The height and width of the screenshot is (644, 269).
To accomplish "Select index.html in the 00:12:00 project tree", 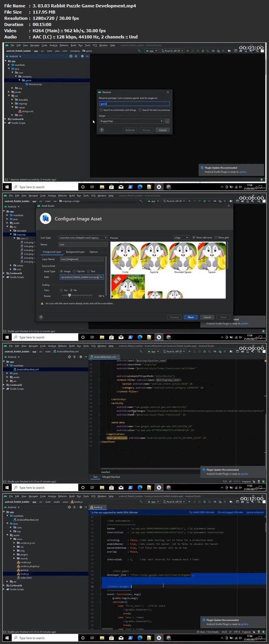I will (24, 578).
